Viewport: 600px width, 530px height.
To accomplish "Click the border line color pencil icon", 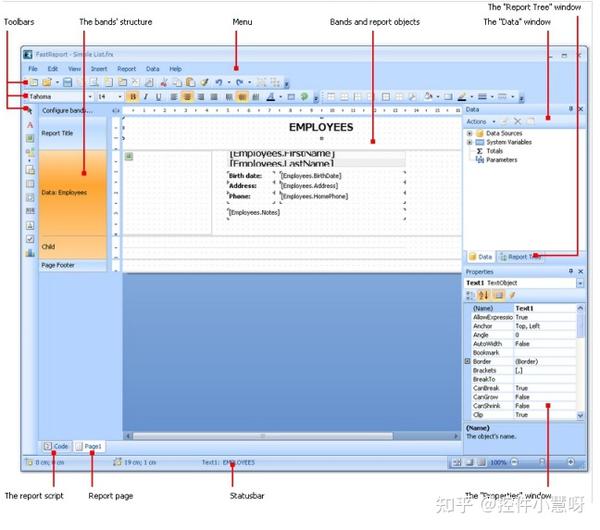I will (x=462, y=97).
